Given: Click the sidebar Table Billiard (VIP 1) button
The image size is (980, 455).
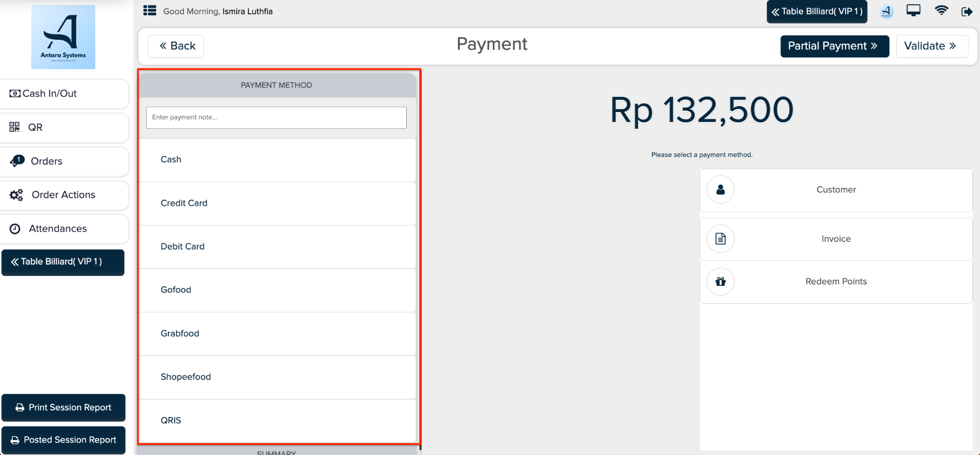Looking at the screenshot, I should point(63,262).
